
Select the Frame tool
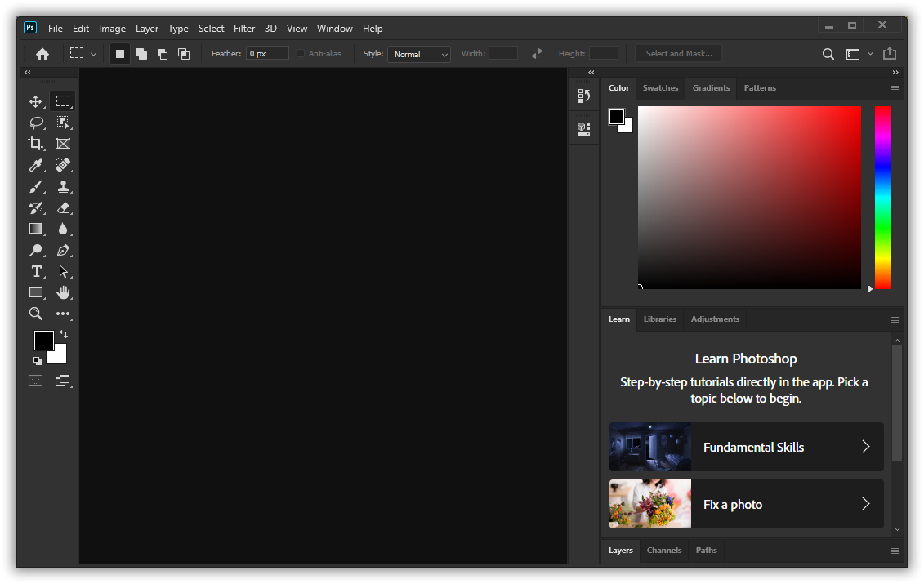tap(63, 144)
